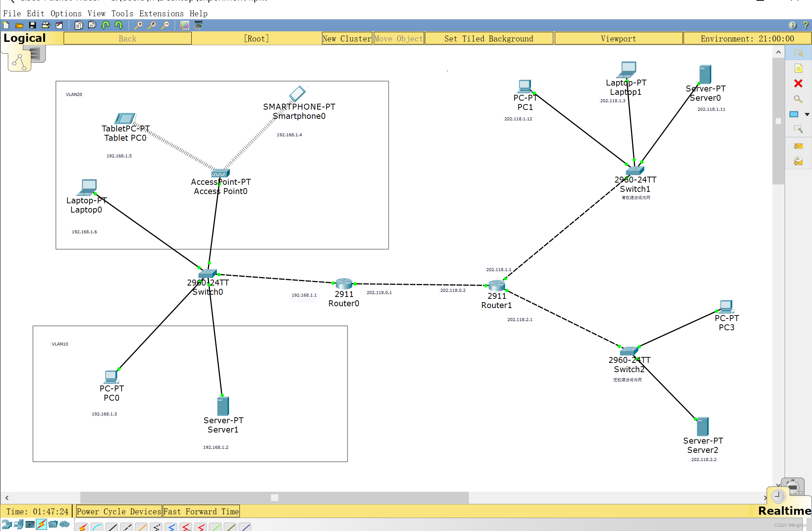Pick the automatic connection lightning icon

(x=82, y=527)
